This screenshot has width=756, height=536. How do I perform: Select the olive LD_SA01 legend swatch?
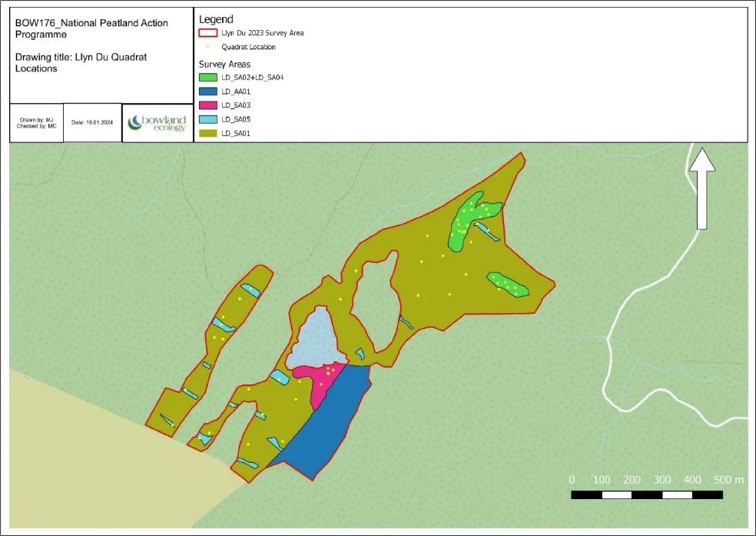(x=208, y=133)
